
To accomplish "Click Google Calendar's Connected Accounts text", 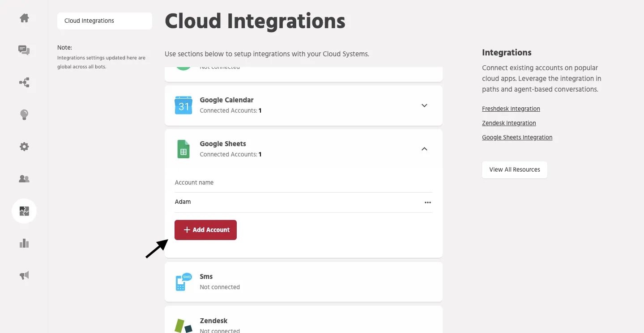I will pyautogui.click(x=230, y=111).
